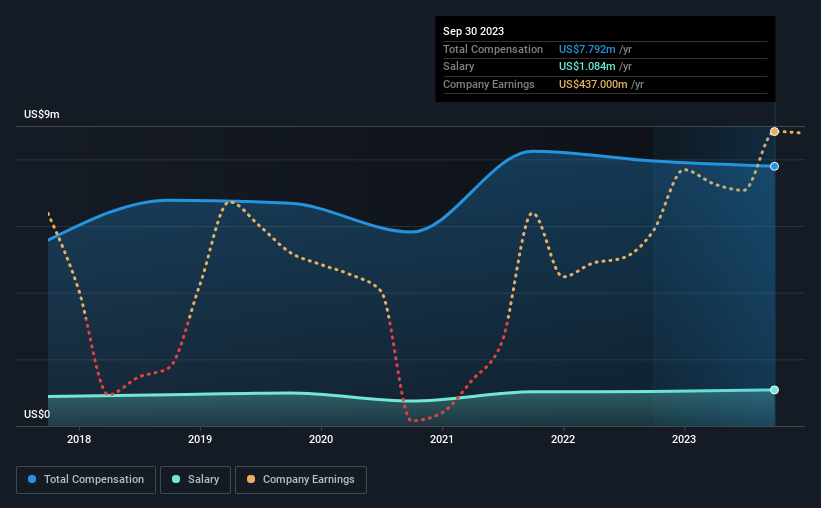Click the blue Total Compensation legend dot
This screenshot has width=821, height=508.
[32, 479]
